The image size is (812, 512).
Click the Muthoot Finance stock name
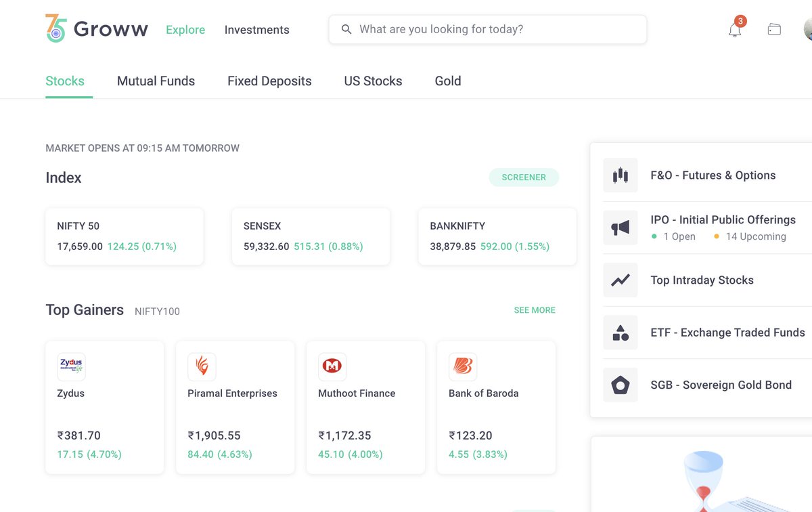click(x=357, y=393)
